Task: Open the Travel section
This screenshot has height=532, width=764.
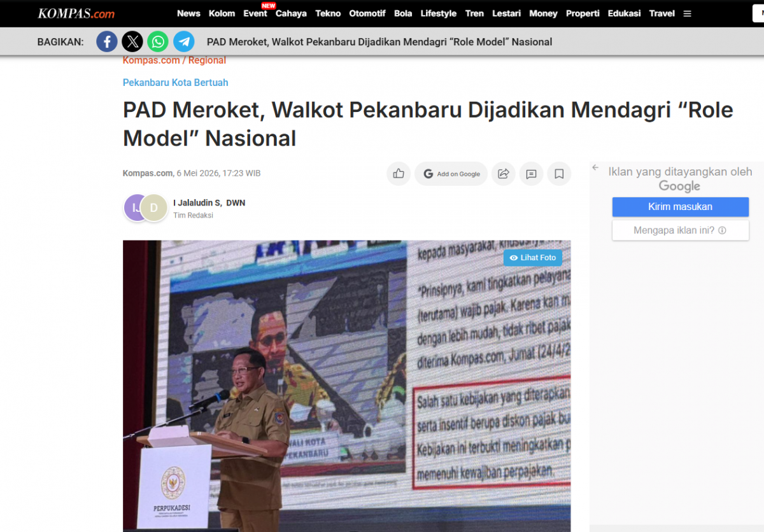Action: (x=662, y=13)
